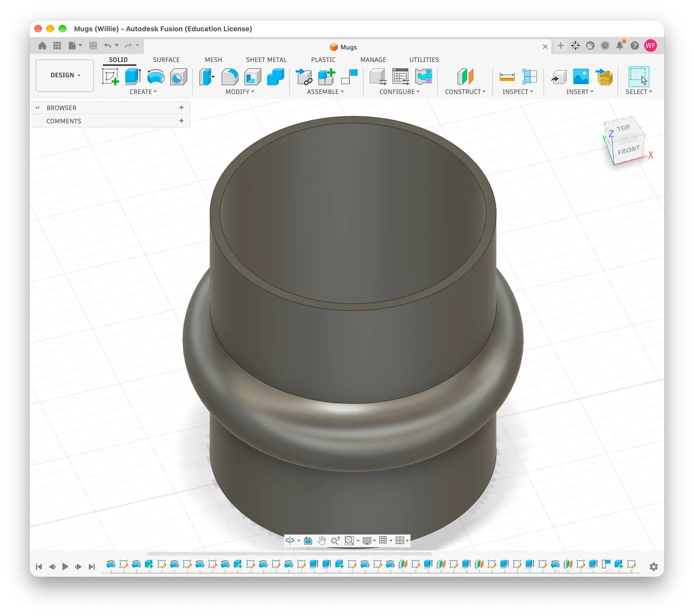694x616 pixels.
Task: Click the Combine tool icon
Action: tap(275, 76)
